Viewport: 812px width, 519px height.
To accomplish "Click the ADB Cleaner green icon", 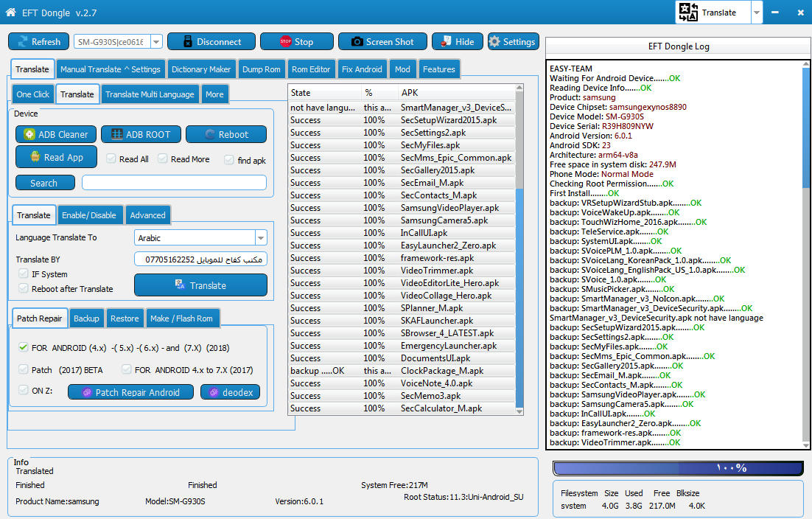I will click(x=29, y=134).
